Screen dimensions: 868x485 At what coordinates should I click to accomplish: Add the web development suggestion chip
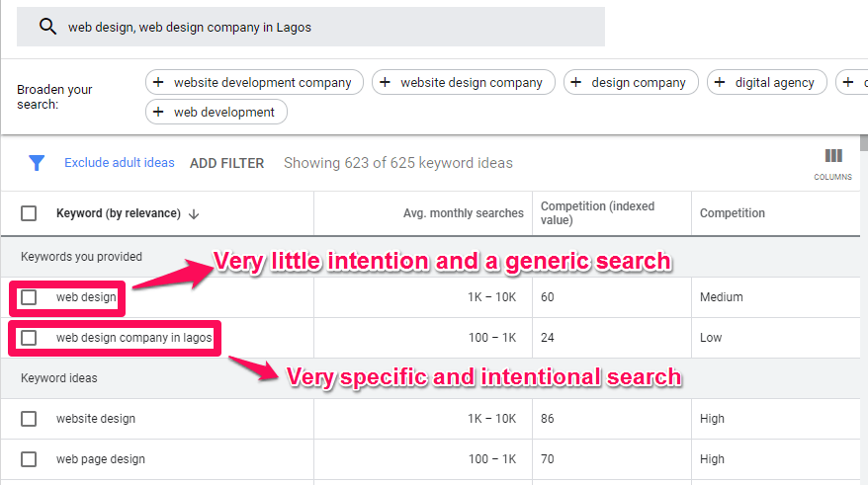click(216, 113)
